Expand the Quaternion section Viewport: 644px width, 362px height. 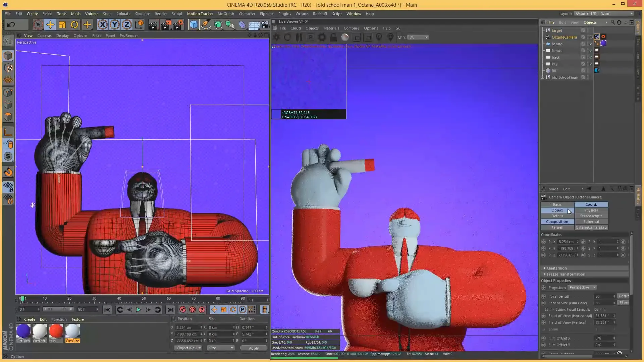(545, 268)
